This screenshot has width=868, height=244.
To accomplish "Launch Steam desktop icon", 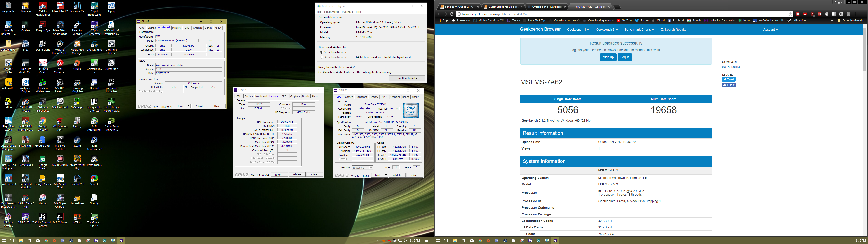I will tap(77, 142).
